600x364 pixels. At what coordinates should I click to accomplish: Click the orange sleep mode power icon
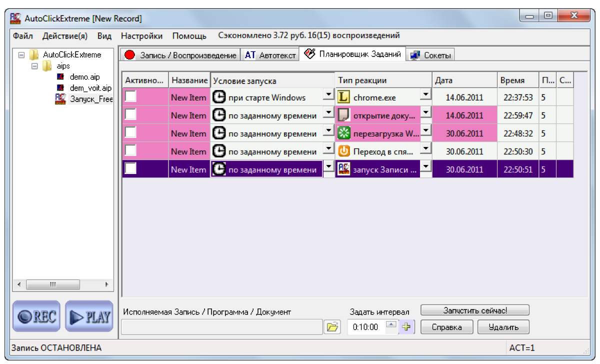[x=343, y=151]
